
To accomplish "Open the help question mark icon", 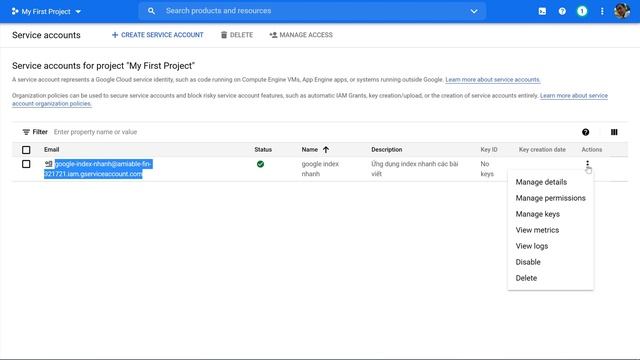I will click(562, 11).
